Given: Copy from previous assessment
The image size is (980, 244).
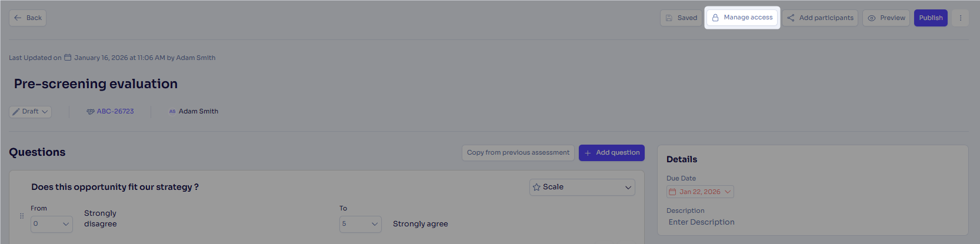Looking at the screenshot, I should point(518,153).
